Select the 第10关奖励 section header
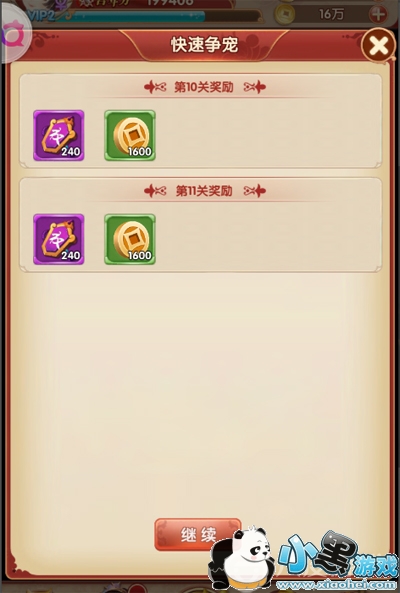The height and width of the screenshot is (593, 400). (204, 87)
